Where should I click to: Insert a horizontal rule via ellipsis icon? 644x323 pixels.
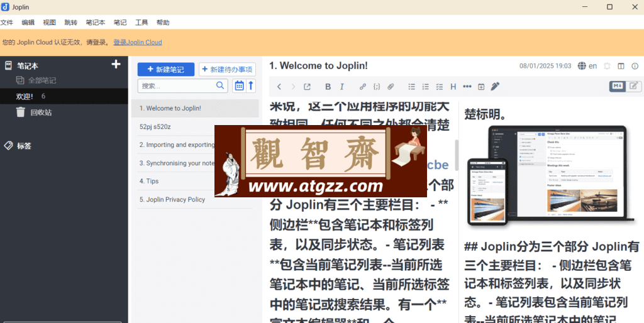(467, 87)
